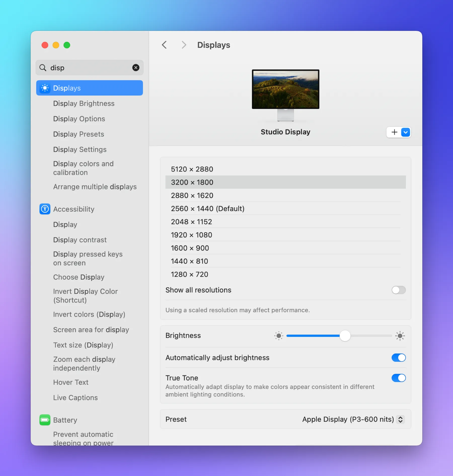Go back using the left navigation arrow
Viewport: 453px width, 476px height.
(164, 45)
